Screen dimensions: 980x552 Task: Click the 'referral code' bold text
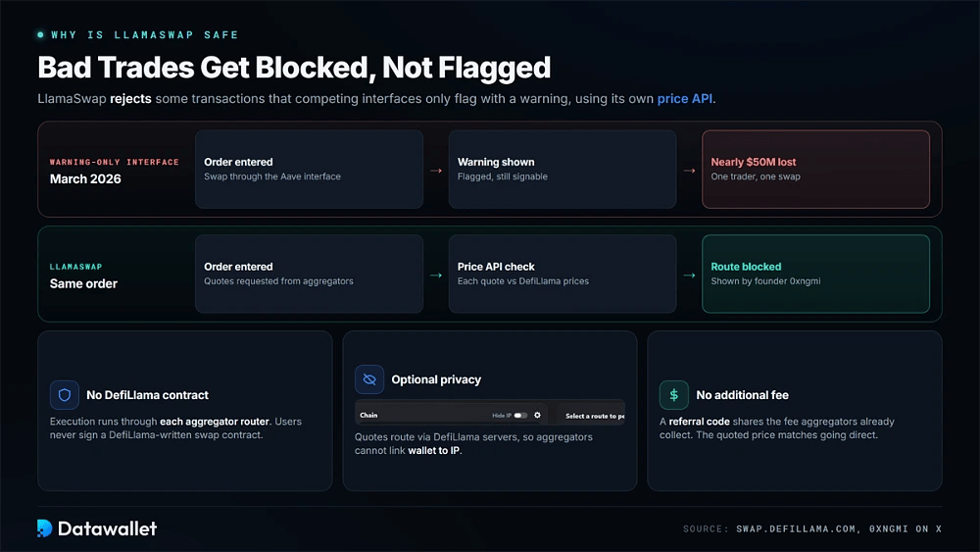tap(700, 422)
